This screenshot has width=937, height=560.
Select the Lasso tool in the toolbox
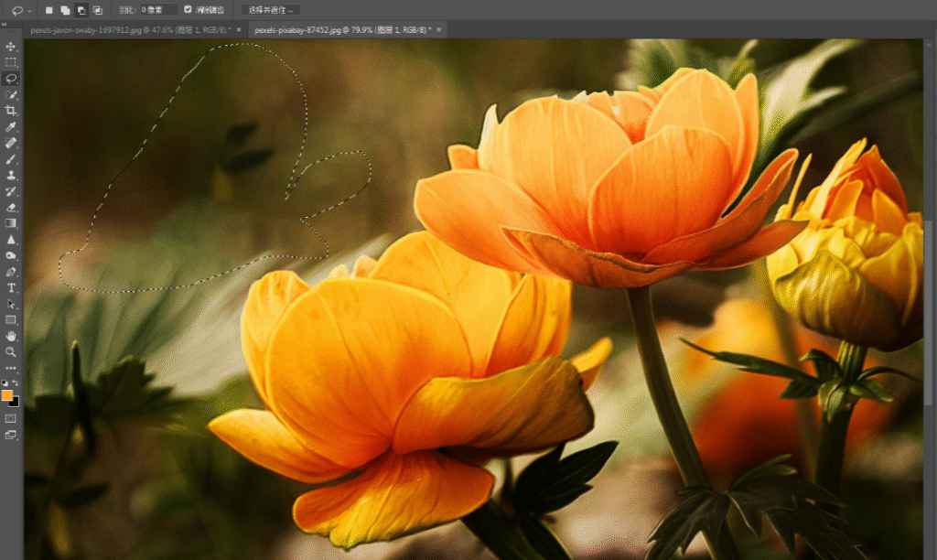tap(11, 79)
